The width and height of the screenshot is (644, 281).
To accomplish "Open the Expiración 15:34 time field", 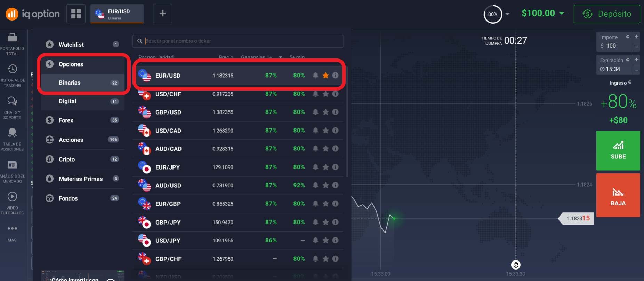I will tap(615, 65).
